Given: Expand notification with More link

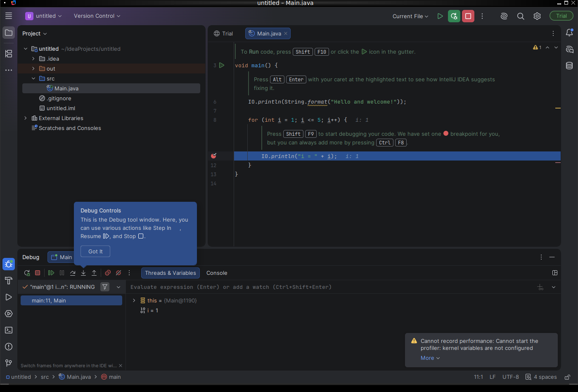Looking at the screenshot, I should (430, 358).
